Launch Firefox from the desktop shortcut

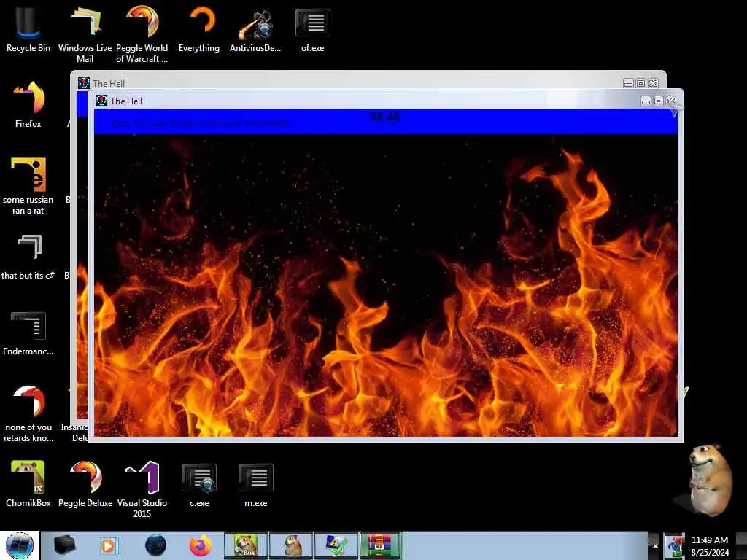click(x=28, y=104)
